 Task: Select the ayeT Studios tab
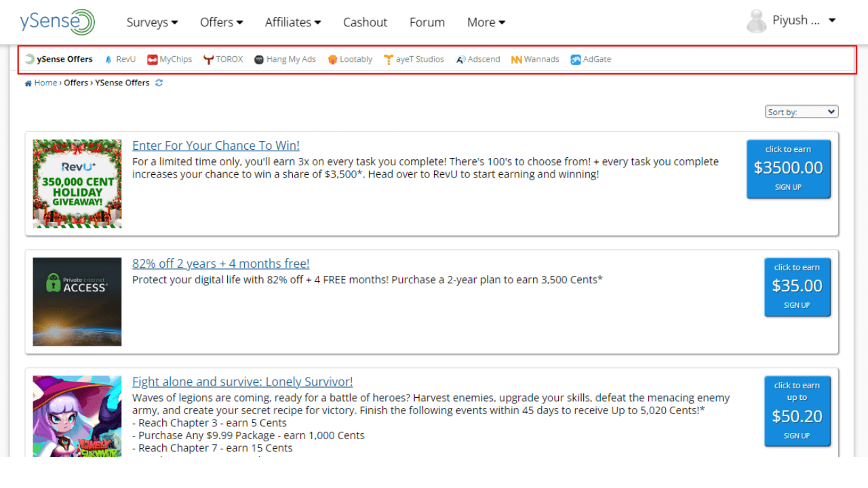[414, 60]
